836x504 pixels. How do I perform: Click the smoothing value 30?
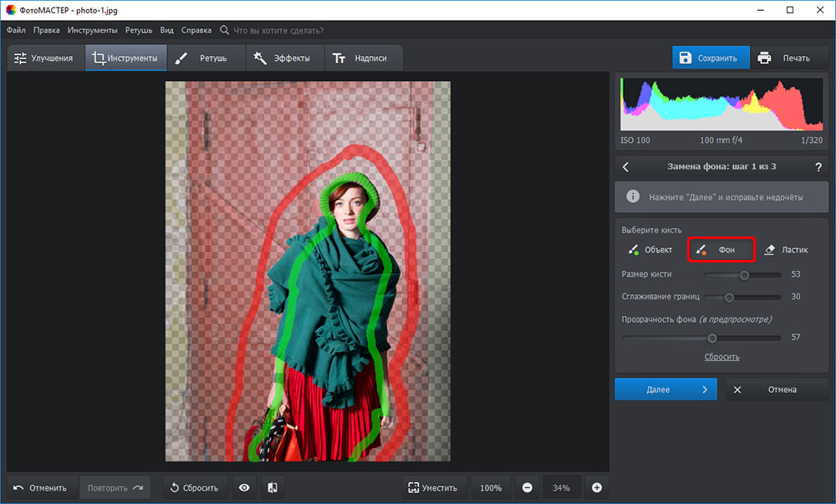click(x=796, y=297)
